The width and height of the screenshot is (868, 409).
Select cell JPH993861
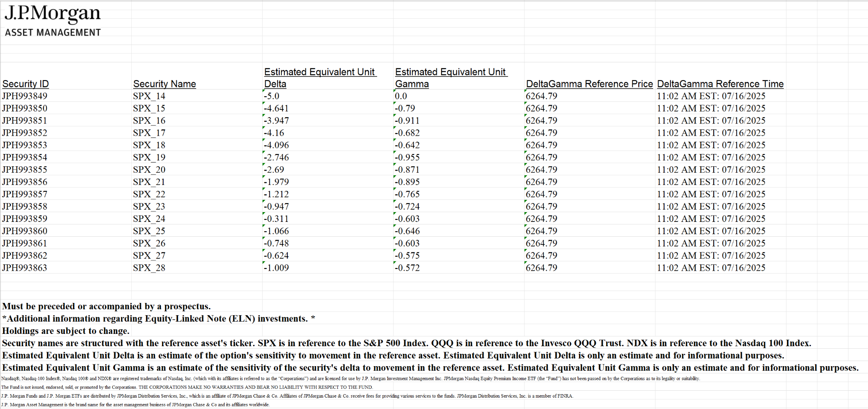(x=25, y=244)
